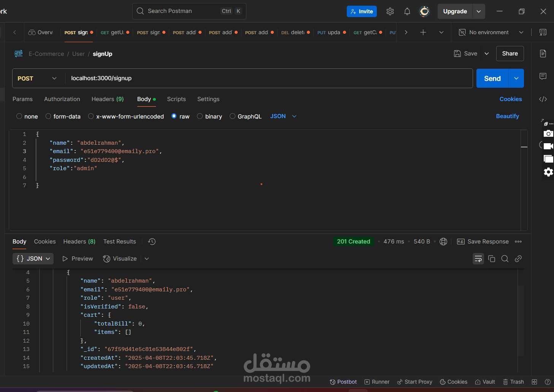Open Postman settings via gear icon
Screen dimensions: 554x392
[x=390, y=11]
